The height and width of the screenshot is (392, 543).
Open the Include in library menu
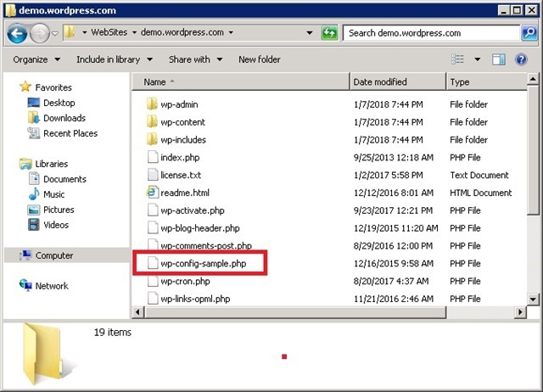point(115,59)
